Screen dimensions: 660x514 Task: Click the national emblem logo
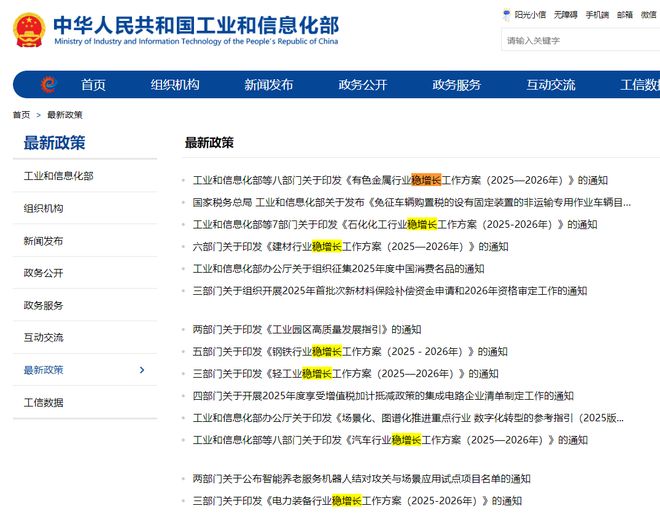click(30, 32)
